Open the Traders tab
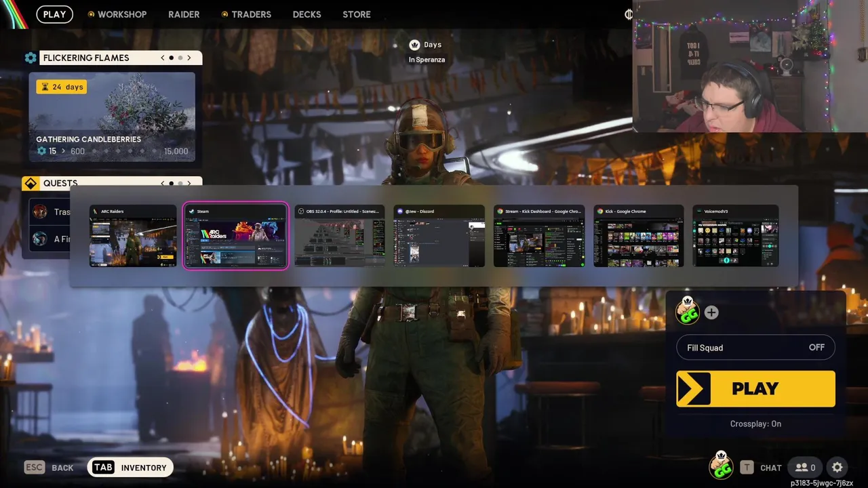Image resolution: width=868 pixels, height=488 pixels. (246, 14)
